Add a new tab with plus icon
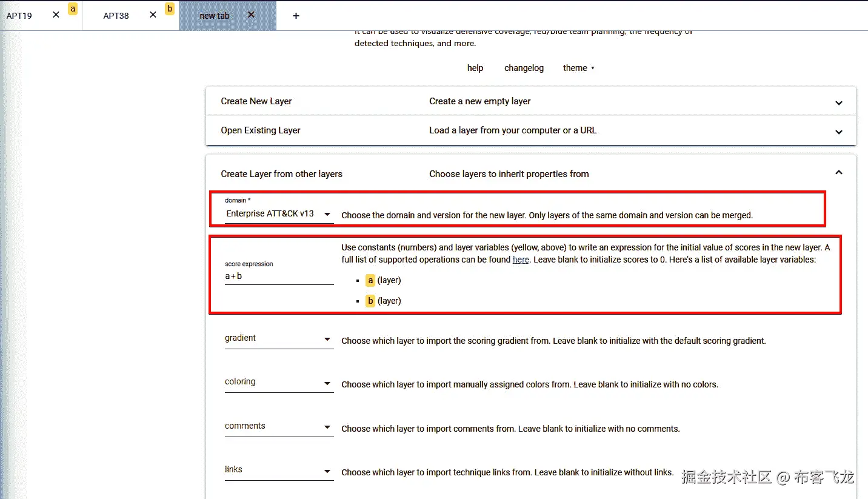868x499 pixels. 296,16
